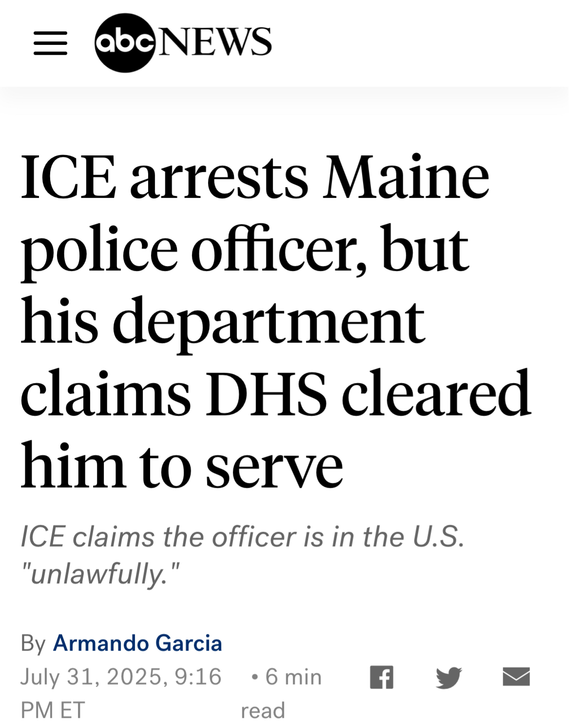The width and height of the screenshot is (570, 728).
Task: Click the "him to serve" headline line
Action: [182, 466]
